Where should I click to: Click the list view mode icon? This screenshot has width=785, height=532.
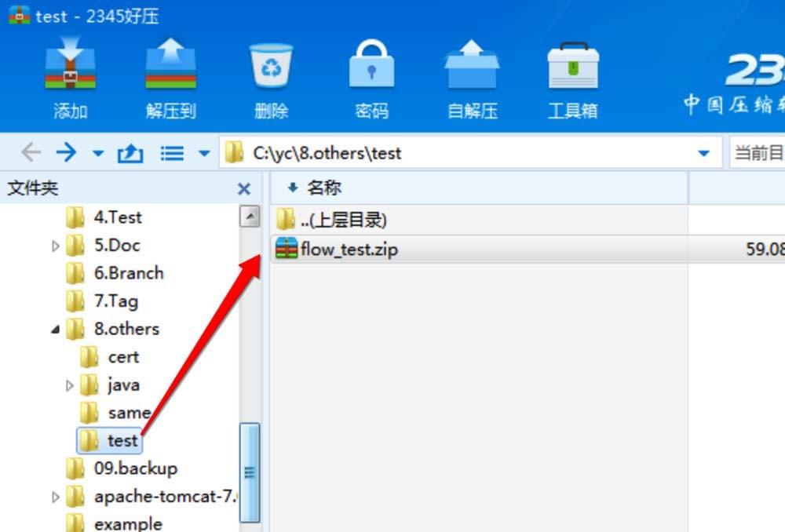[x=172, y=153]
